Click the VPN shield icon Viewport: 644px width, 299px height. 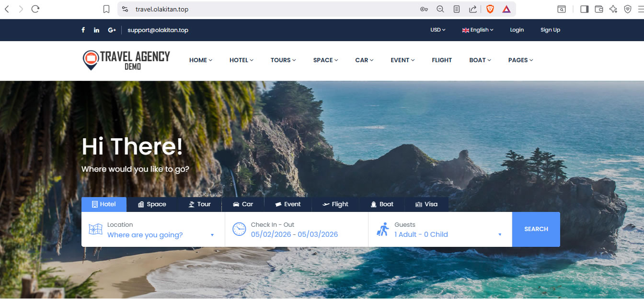[628, 9]
